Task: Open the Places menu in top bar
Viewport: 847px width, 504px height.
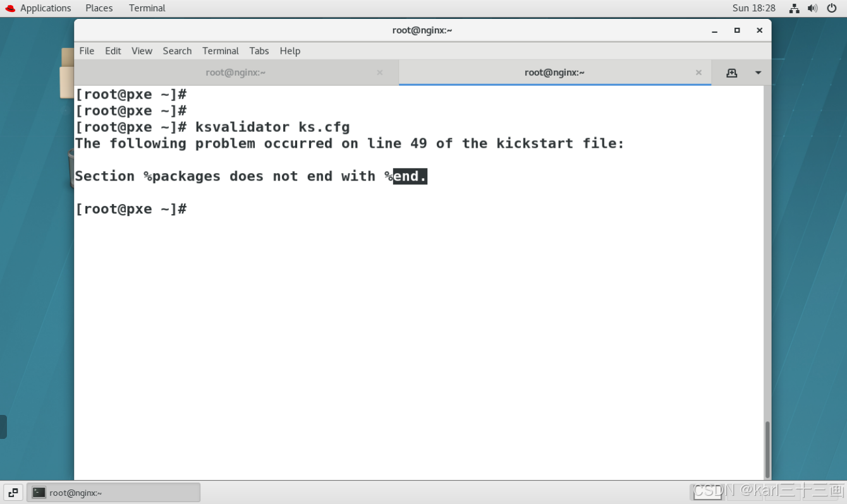Action: pyautogui.click(x=99, y=8)
